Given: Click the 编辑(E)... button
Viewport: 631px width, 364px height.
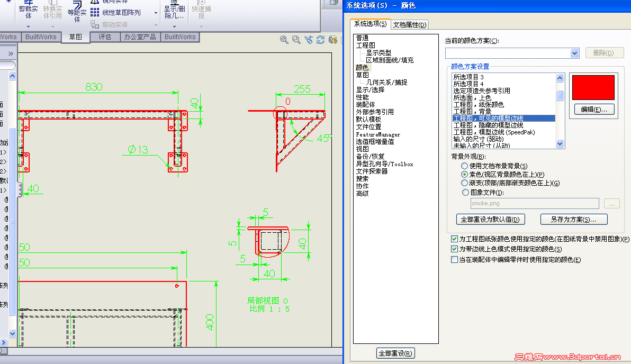Looking at the screenshot, I should coord(594,110).
